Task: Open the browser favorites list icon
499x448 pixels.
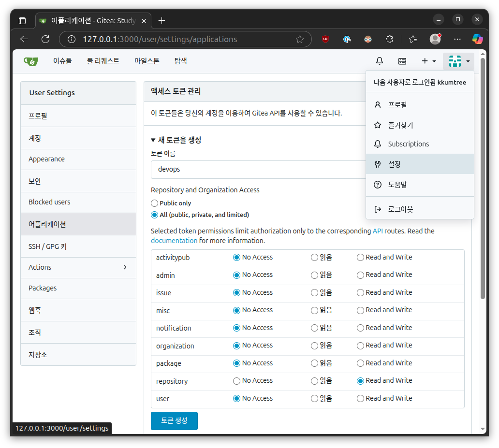Action: [413, 39]
